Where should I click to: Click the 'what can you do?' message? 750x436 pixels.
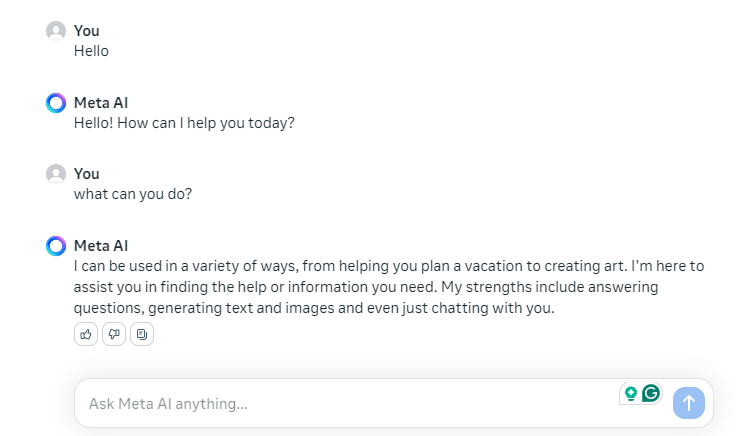pos(133,194)
